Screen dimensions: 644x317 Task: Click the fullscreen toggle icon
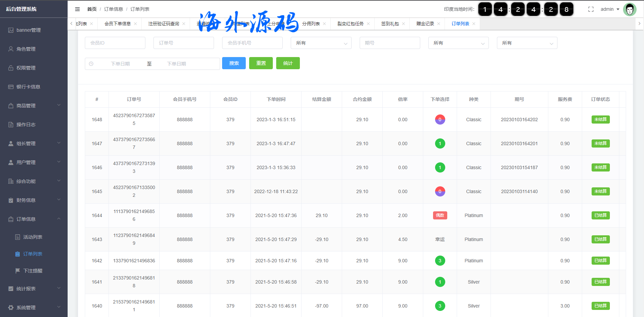coord(591,9)
